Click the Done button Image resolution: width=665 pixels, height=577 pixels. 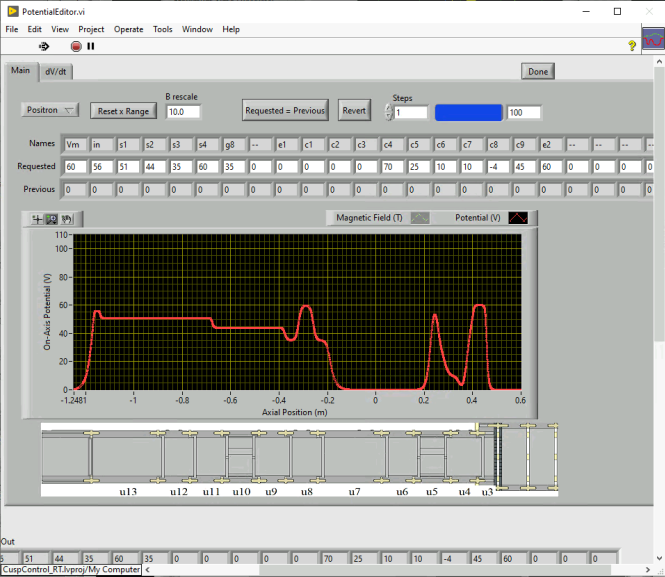pos(538,71)
